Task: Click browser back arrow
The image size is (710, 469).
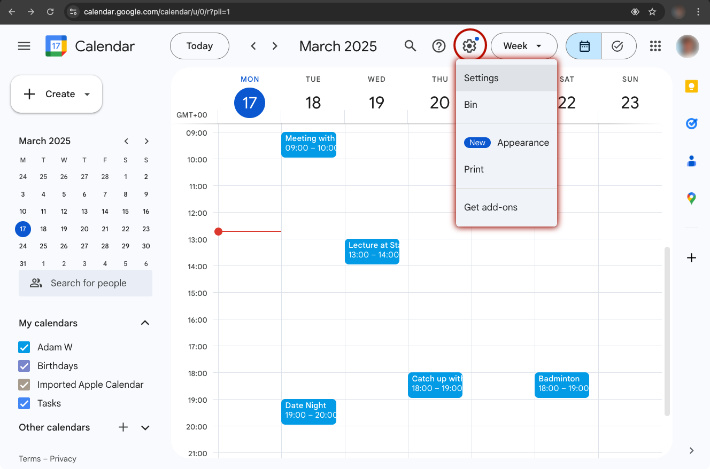Action: click(12, 12)
